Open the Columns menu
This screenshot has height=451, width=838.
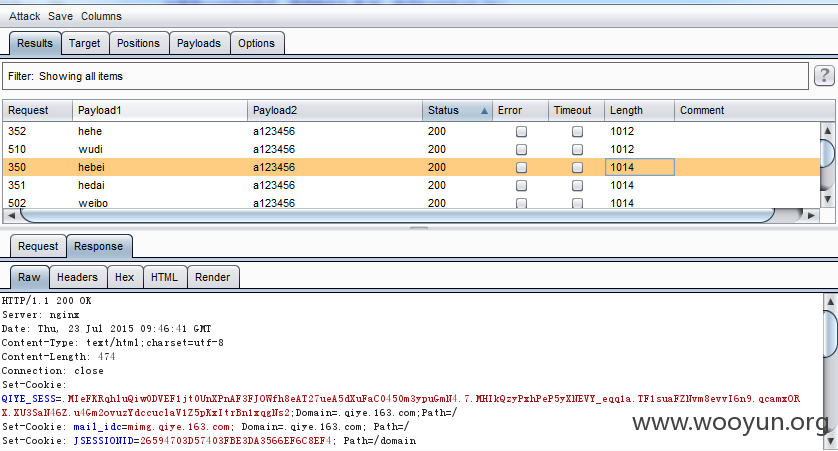click(x=102, y=16)
